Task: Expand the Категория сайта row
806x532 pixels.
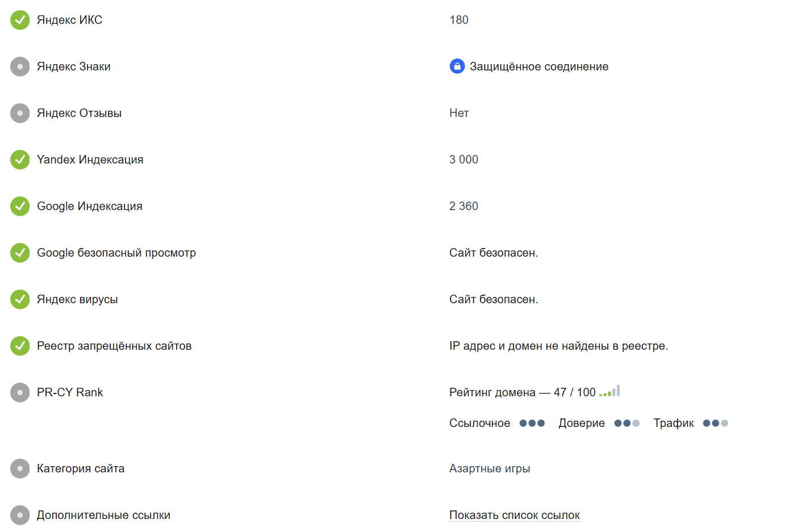Action: 19,468
